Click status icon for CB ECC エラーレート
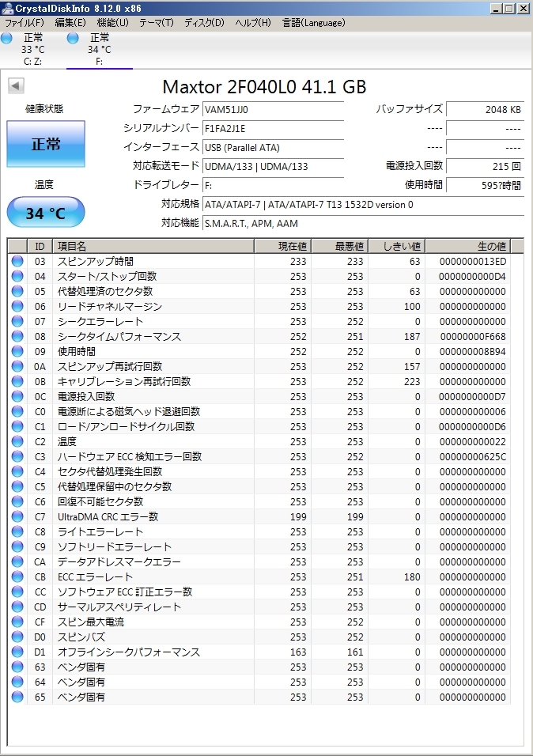This screenshot has width=533, height=756. 17,577
